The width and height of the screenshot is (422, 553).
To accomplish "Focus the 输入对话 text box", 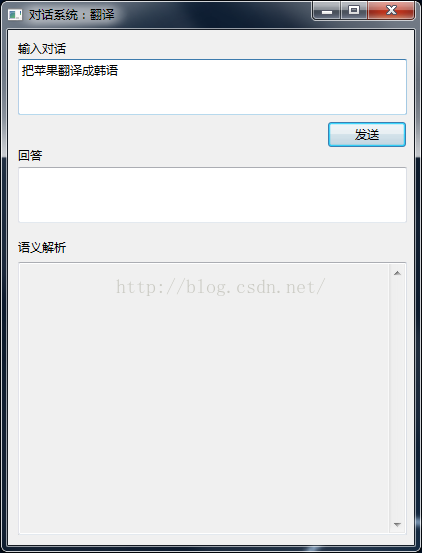I will pyautogui.click(x=212, y=87).
